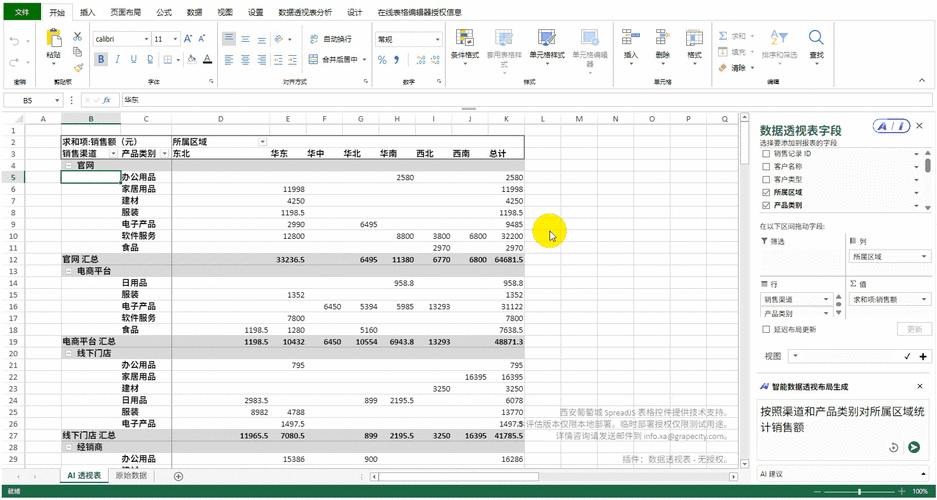Click the 查找 magnifier icon
The image size is (937, 500).
click(816, 38)
